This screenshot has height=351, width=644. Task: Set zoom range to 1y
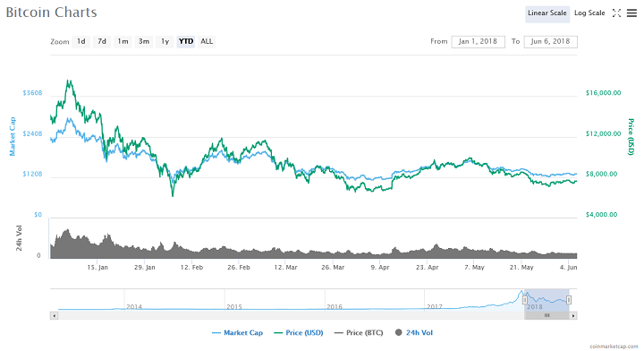click(x=165, y=41)
